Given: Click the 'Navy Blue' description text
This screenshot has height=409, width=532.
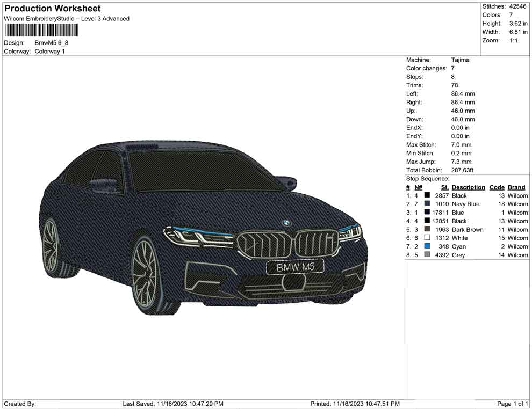Looking at the screenshot, I should (465, 204).
